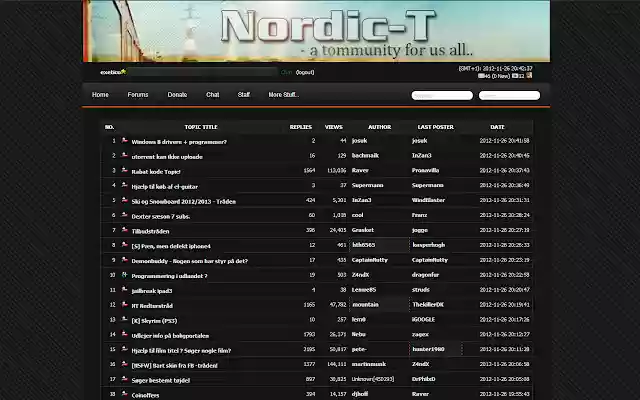Click topic icon beside NT Redturstråd
Screen dimensions: 640x400
tap(124, 304)
